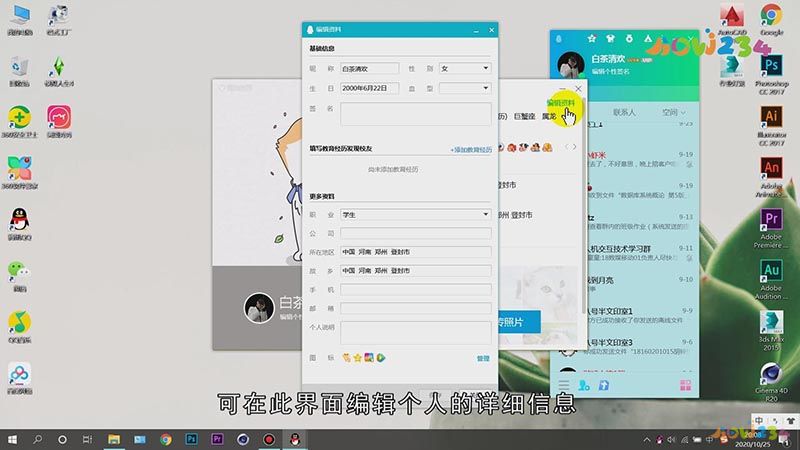
Task: Click the 编辑资料 link in profile window
Action: point(560,103)
